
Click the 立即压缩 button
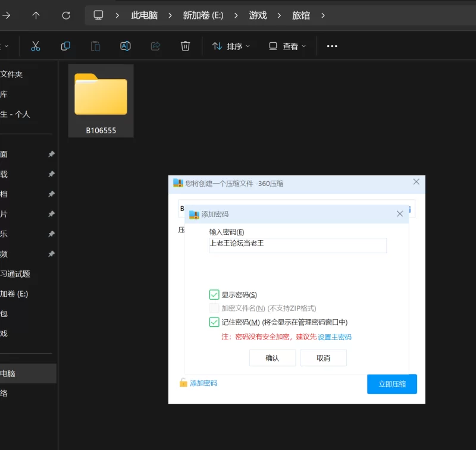tap(392, 384)
